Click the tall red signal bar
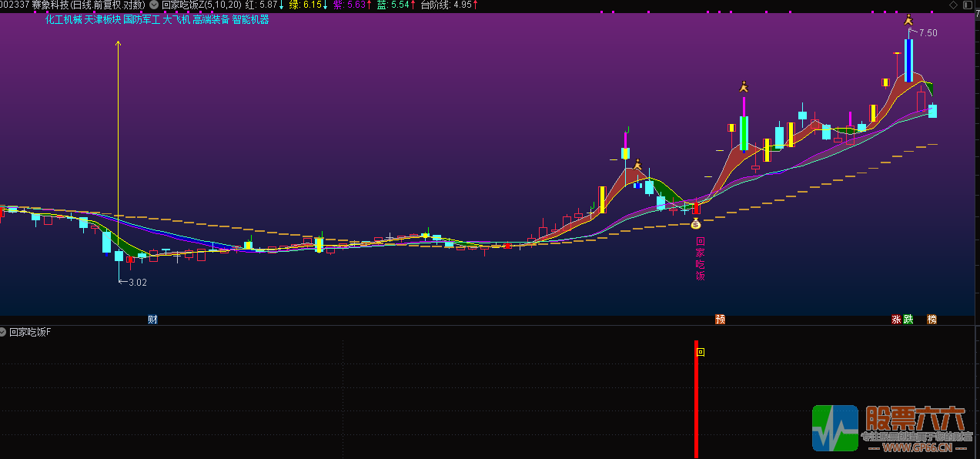 coord(696,400)
